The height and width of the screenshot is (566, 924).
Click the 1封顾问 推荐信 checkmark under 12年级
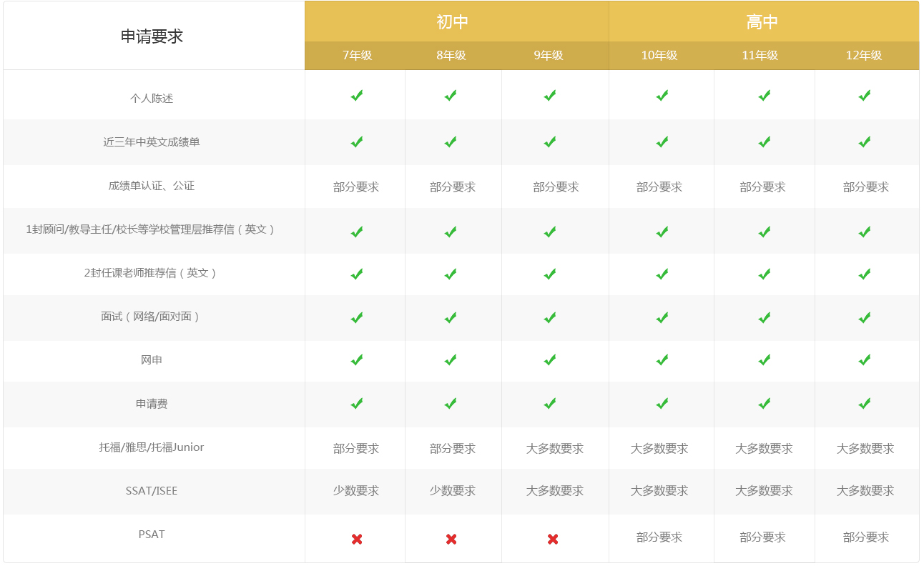click(865, 232)
